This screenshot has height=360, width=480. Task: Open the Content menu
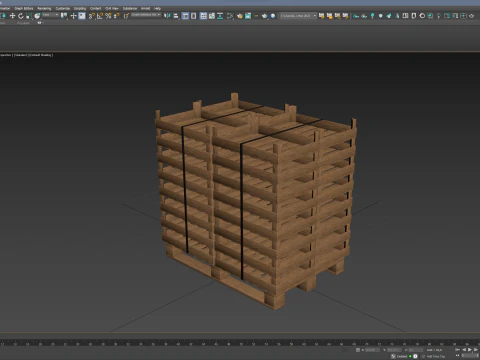tap(96, 8)
